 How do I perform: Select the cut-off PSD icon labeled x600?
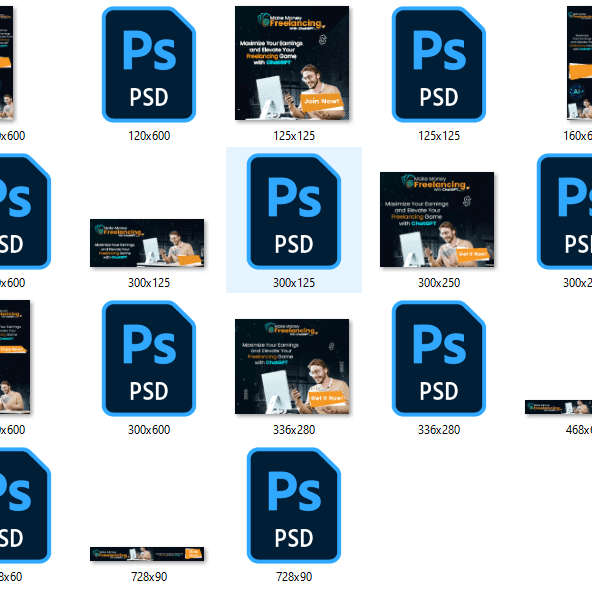25,211
